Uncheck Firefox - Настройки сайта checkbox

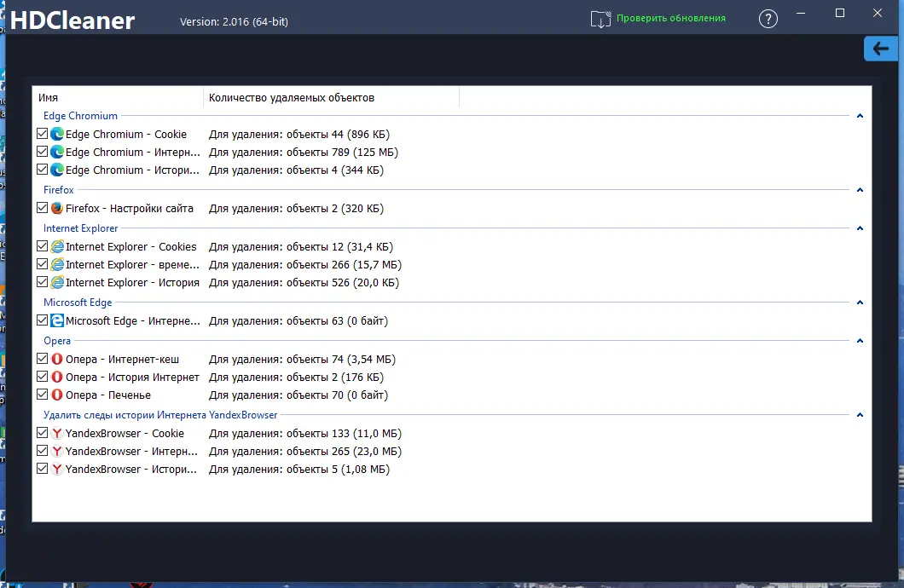42,207
